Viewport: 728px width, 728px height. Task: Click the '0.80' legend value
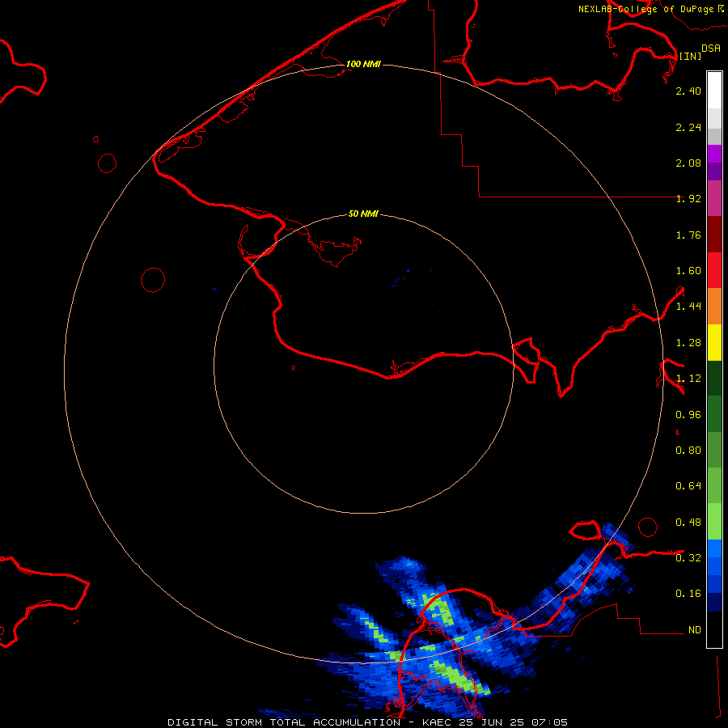(688, 451)
